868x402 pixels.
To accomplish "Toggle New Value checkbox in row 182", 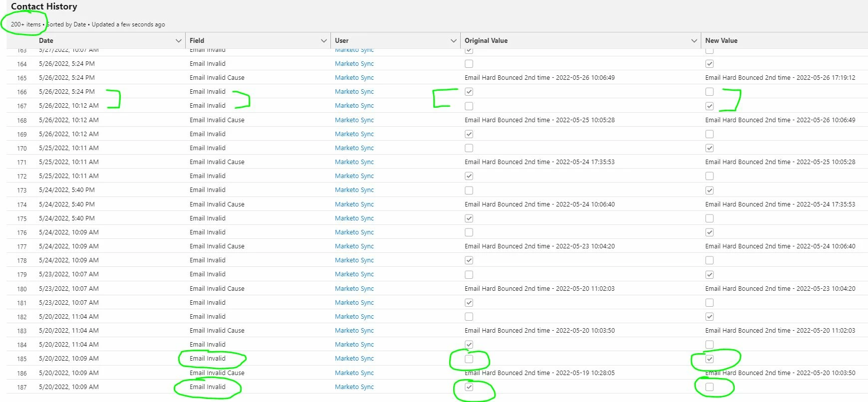I will click(709, 317).
